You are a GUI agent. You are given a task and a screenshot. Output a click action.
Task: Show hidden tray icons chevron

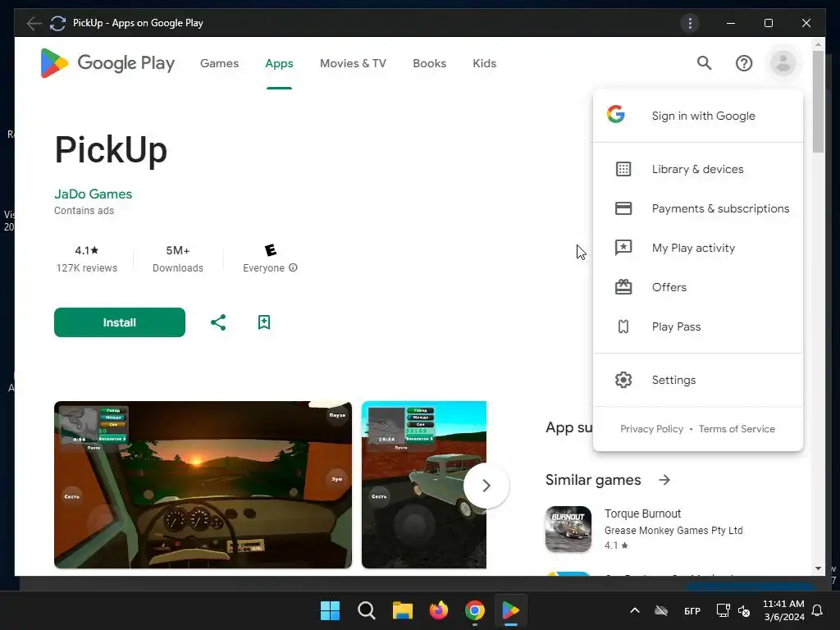(635, 610)
